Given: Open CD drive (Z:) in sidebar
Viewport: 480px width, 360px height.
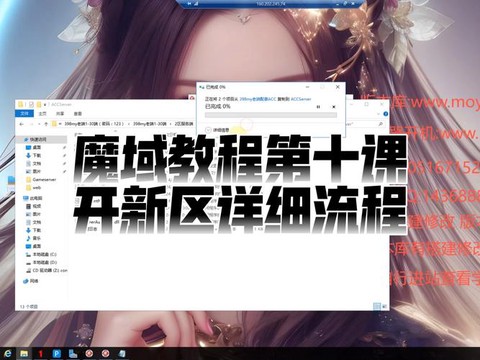Looking at the screenshot, I should coord(47,270).
